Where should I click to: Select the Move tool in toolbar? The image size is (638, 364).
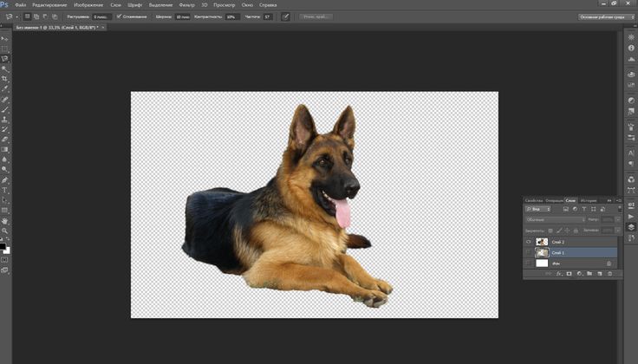[x=4, y=38]
